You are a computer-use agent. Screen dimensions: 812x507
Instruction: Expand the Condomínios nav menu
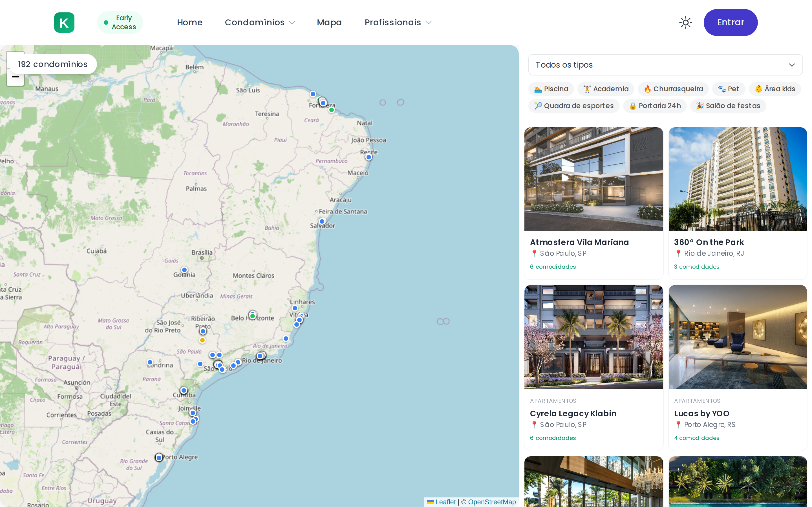[x=260, y=23]
